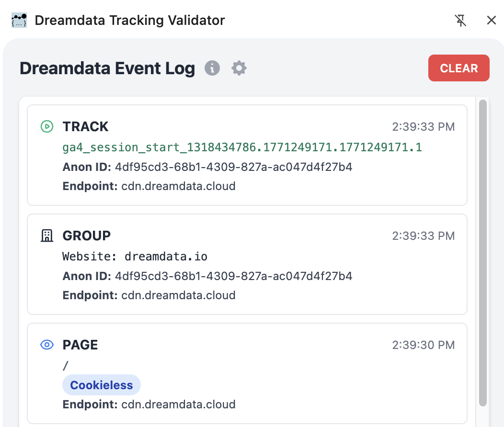
Task: Unpin the Tracking Validator panel
Action: pos(460,21)
